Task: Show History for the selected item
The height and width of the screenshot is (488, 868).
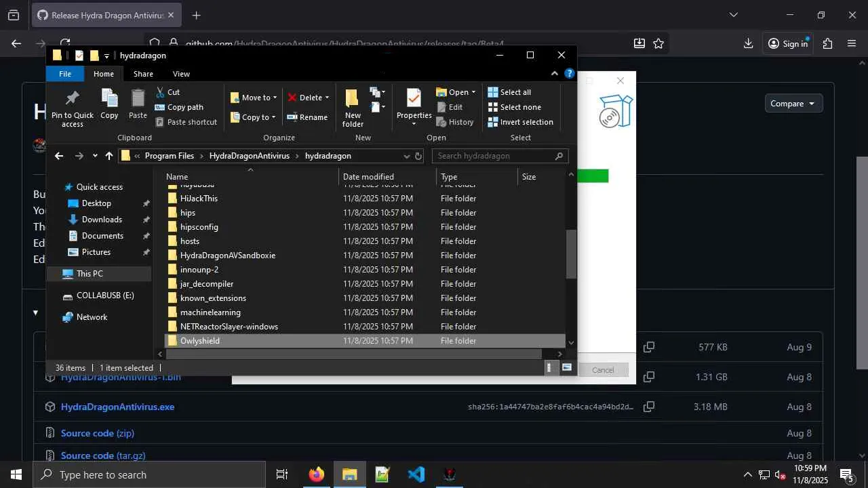Action: [454, 122]
